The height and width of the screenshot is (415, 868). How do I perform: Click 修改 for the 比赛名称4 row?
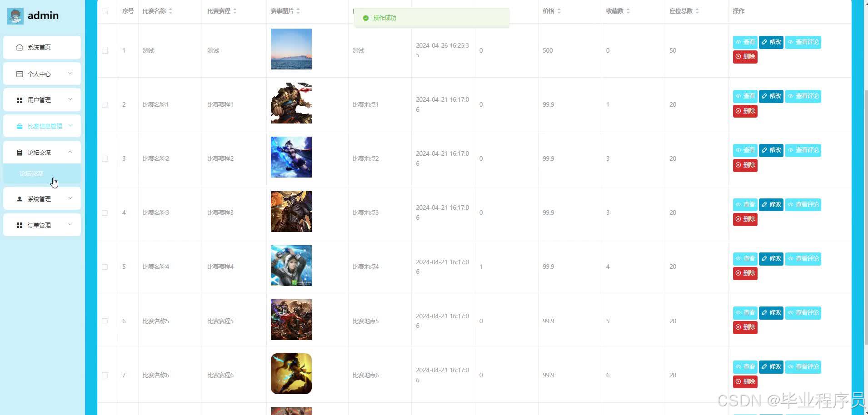pos(771,259)
